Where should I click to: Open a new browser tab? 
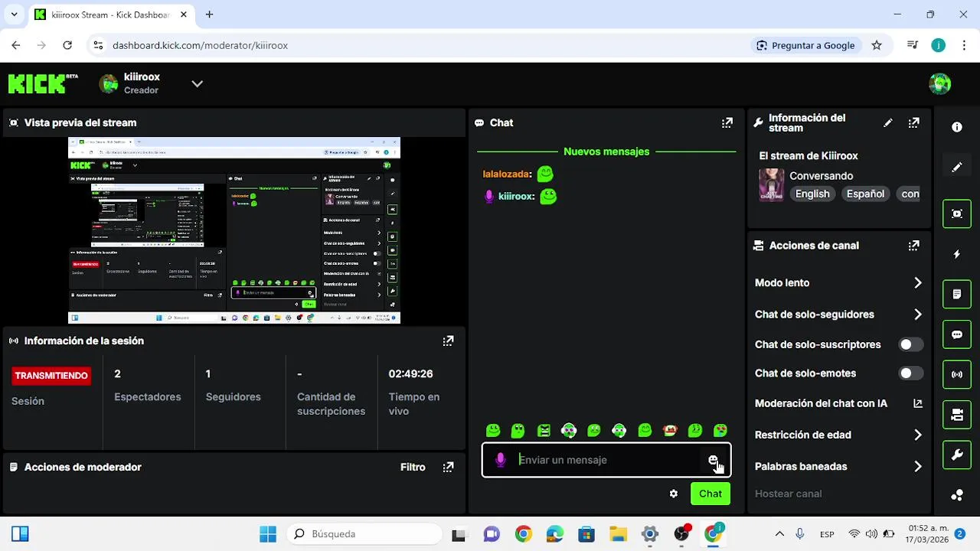click(x=209, y=15)
